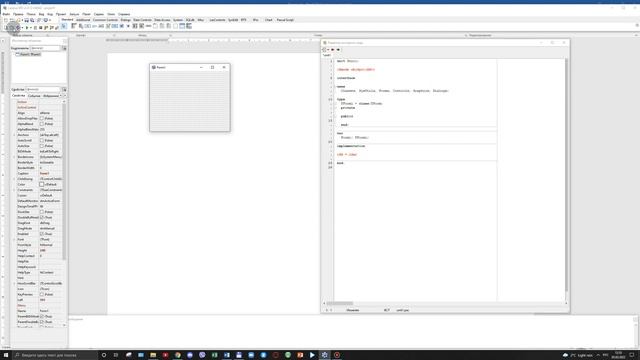Screen dimensions: 640x360
Task: Select the TPopupMenu component icon
Action: (x=80, y=26)
